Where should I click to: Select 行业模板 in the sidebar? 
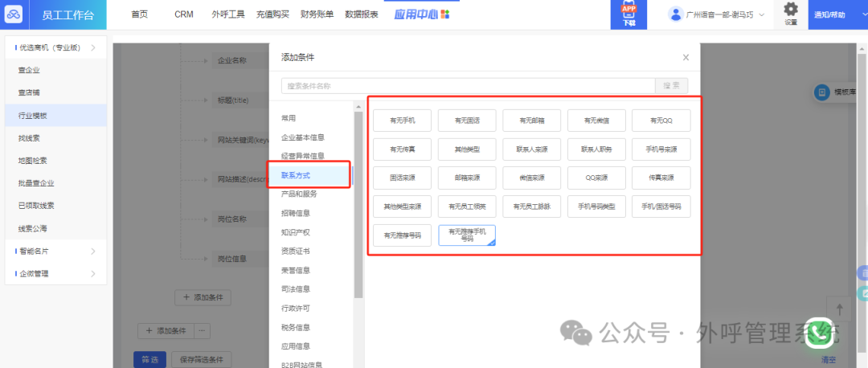56,115
